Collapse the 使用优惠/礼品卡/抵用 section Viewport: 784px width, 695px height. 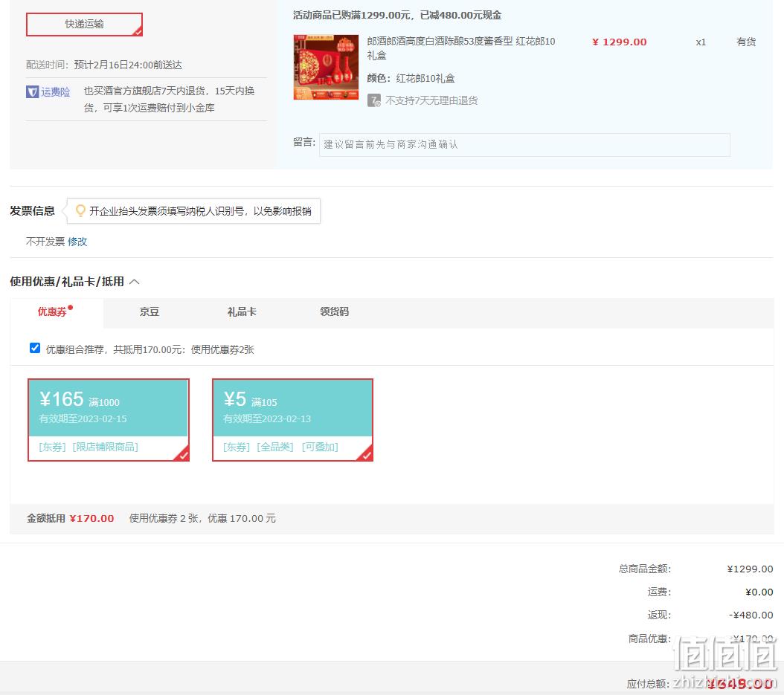135,282
